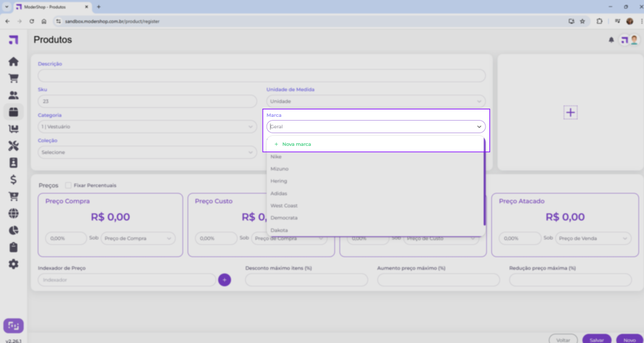Choose Adidas in the Marca options
Viewport: 644px width, 343px height.
click(x=279, y=193)
